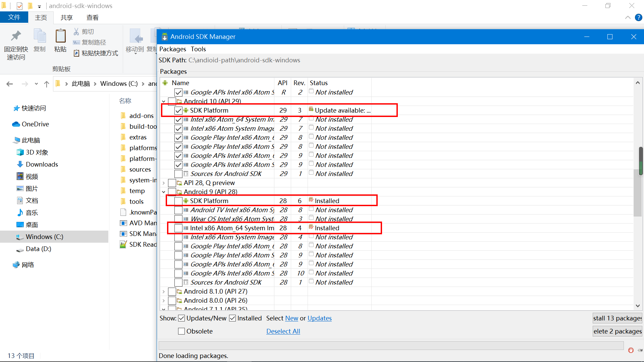Uncheck API 29 SDK Platform checkbox
644x362 pixels.
point(178,111)
